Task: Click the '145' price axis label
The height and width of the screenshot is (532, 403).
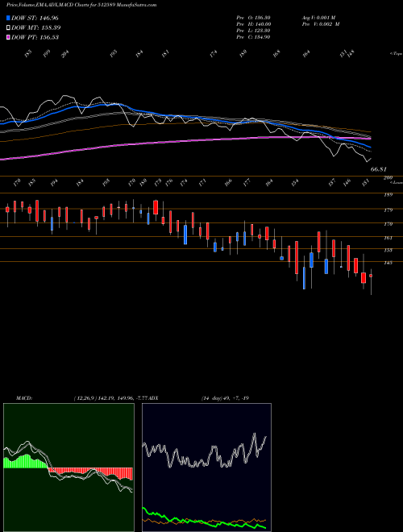Action: click(388, 263)
